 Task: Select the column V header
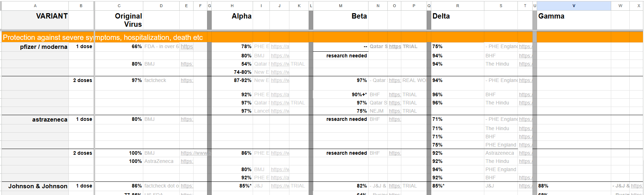pyautogui.click(x=573, y=6)
